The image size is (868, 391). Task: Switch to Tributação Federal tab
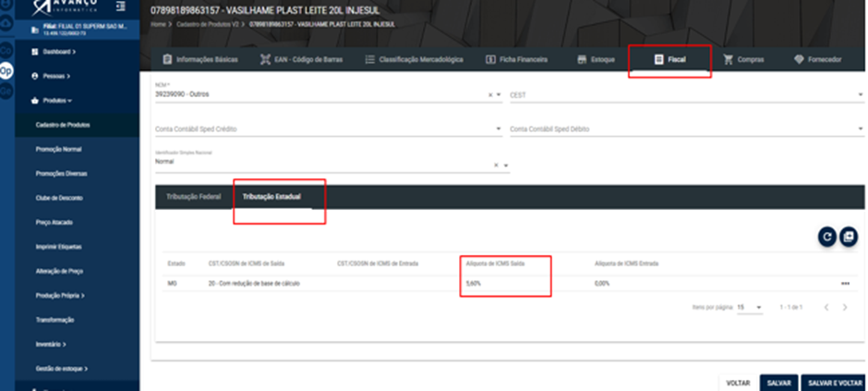(x=193, y=197)
